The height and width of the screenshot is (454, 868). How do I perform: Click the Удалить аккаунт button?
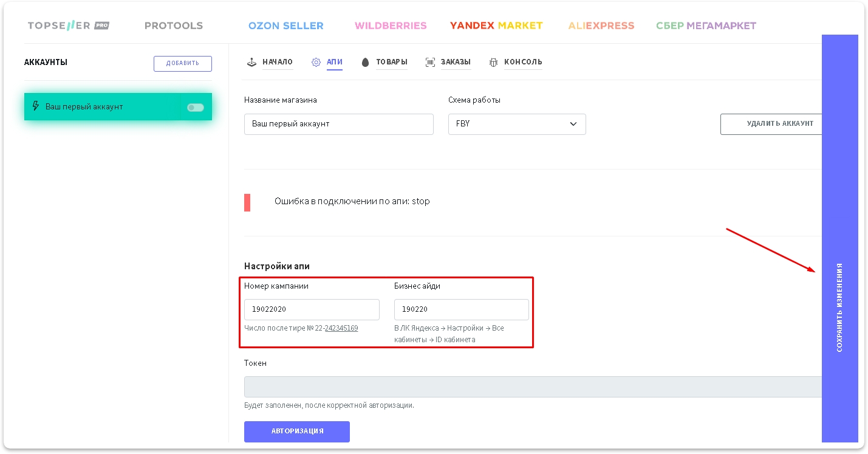771,124
